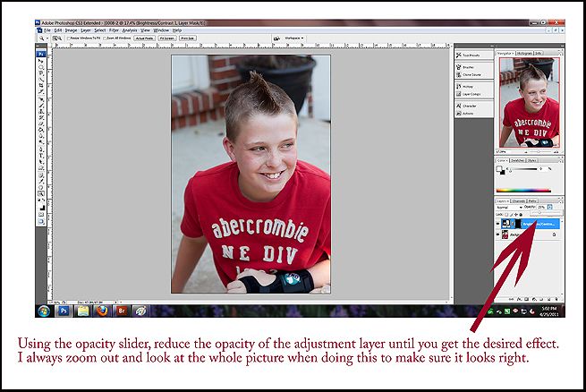Open the layer blending mode dropdown (Normal)
This screenshot has width=586, height=392.
click(x=509, y=207)
